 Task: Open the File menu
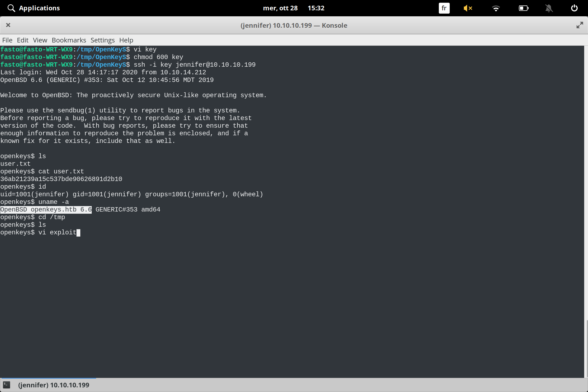[x=7, y=40]
